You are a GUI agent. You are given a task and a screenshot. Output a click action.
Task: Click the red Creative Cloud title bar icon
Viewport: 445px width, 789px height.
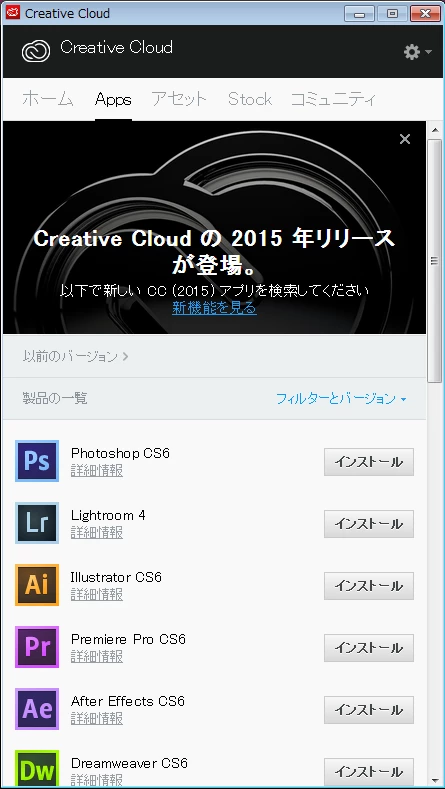pos(14,13)
